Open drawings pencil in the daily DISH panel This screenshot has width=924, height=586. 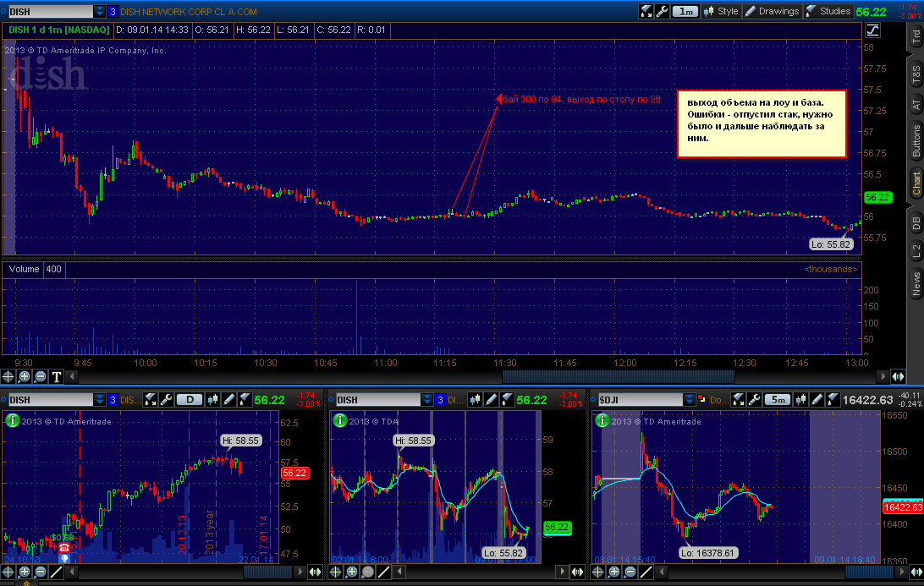228,400
